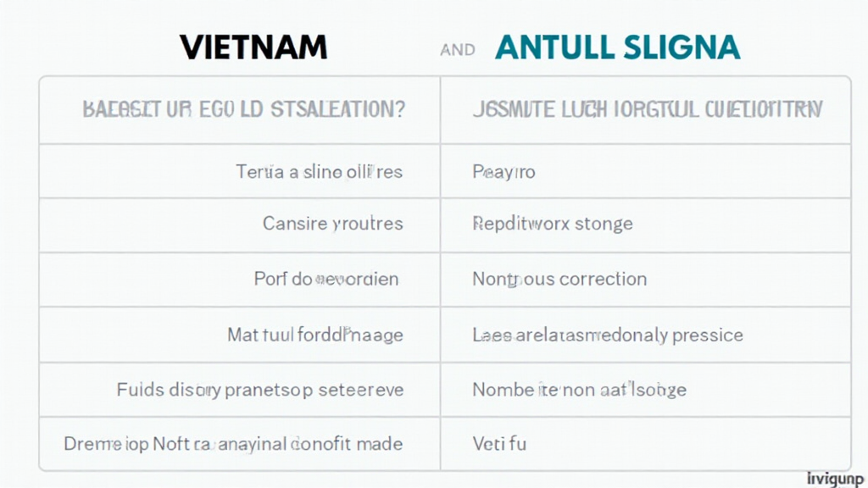Click the teal 'ANTULL SLIGNA' heading
Image resolution: width=868 pixels, height=488 pixels.
pos(617,47)
